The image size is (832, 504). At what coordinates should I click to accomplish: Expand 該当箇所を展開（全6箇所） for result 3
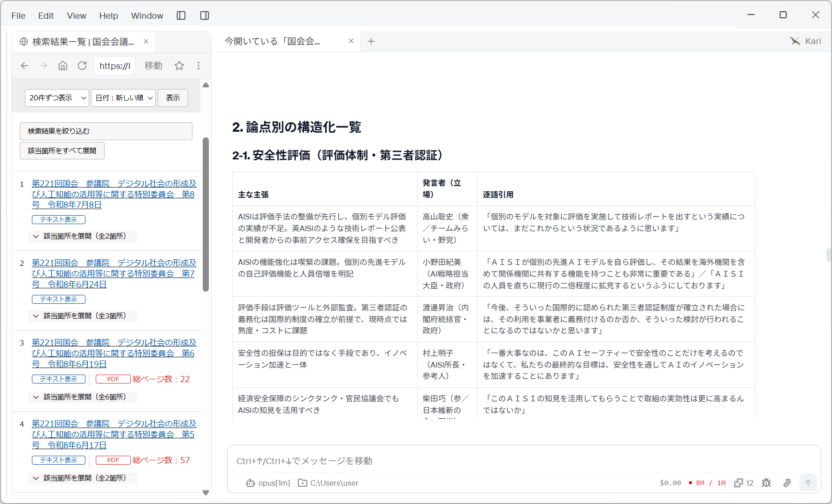(83, 397)
